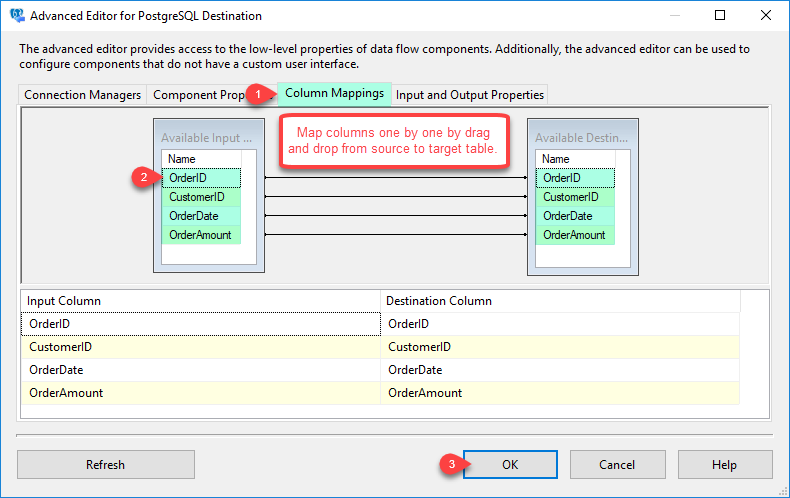
Task: Select OrderID in Available Destination list
Action: coord(575,178)
